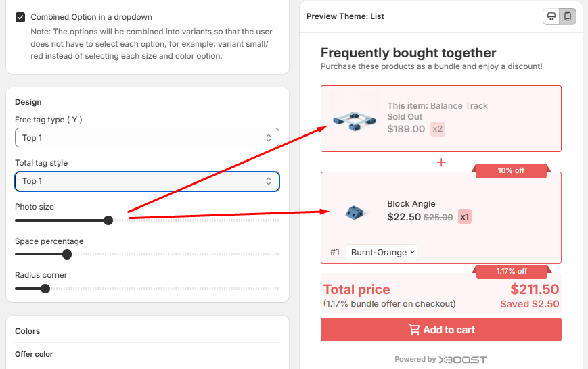
Task: Click the Photo size slider handle
Action: 108,220
